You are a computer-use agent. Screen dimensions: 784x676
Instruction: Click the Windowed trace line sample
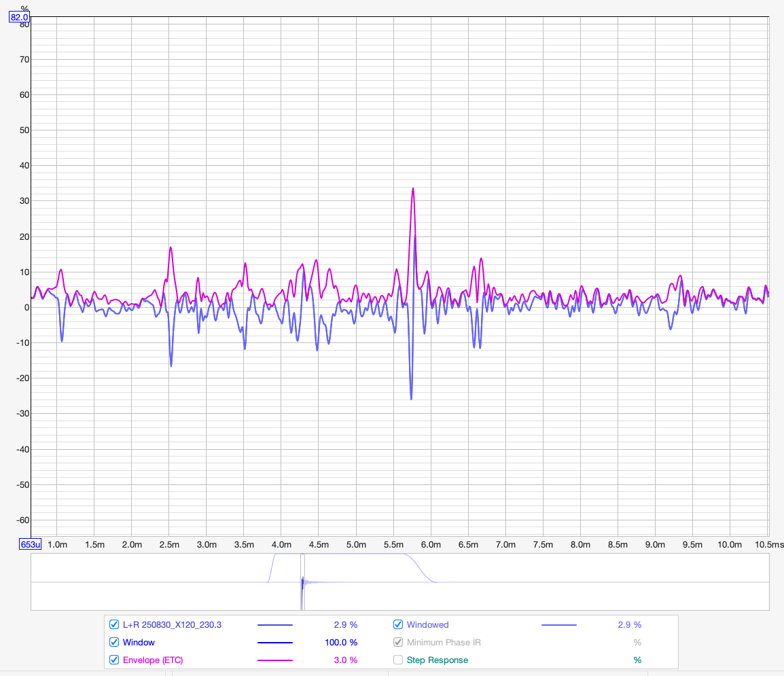[x=558, y=624]
